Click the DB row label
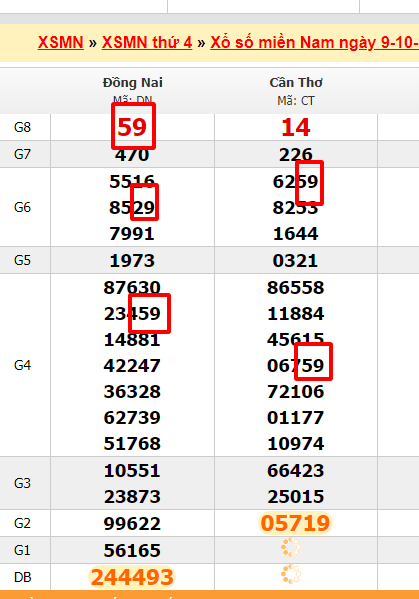This screenshot has height=599, width=419. (22, 577)
